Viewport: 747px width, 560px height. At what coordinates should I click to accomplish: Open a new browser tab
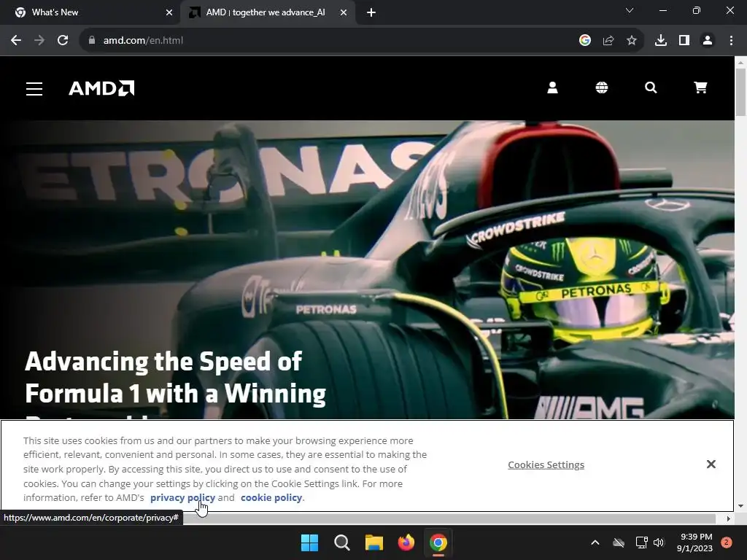(371, 13)
